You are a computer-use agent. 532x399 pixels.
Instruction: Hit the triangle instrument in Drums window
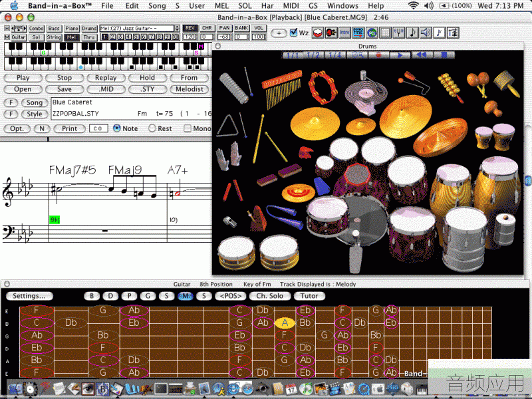pyautogui.click(x=227, y=126)
